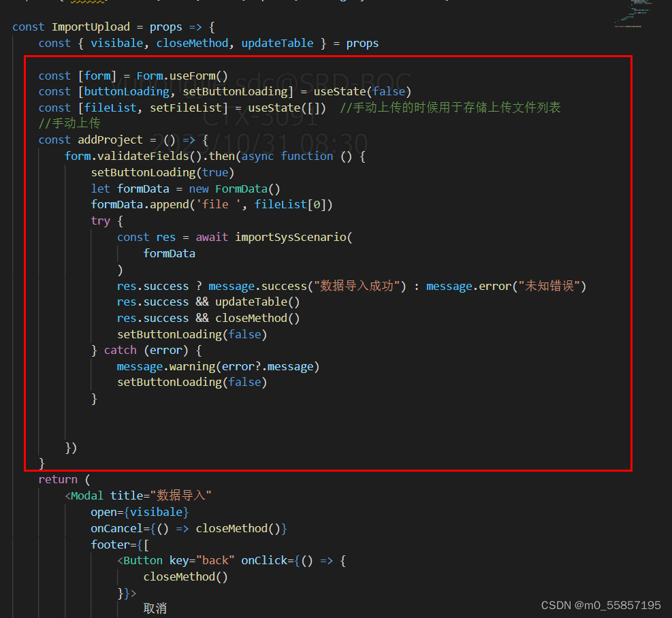Click the Modal title 数据导入 attribute

(163, 495)
